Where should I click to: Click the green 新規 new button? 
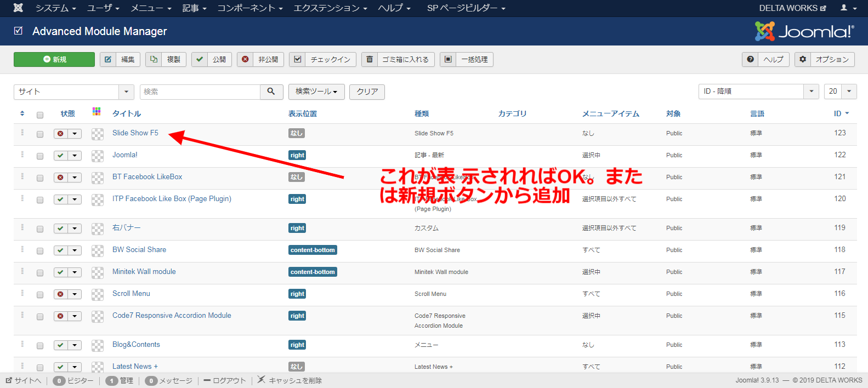[54, 59]
